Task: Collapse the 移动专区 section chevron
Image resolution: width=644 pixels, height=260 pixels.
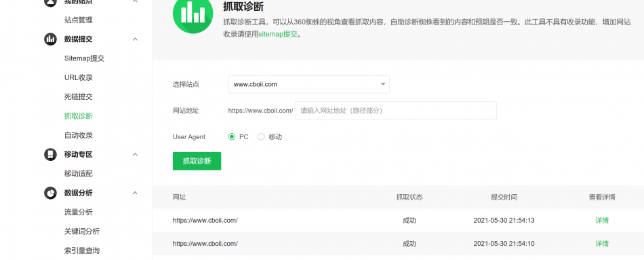Action: pyautogui.click(x=135, y=155)
